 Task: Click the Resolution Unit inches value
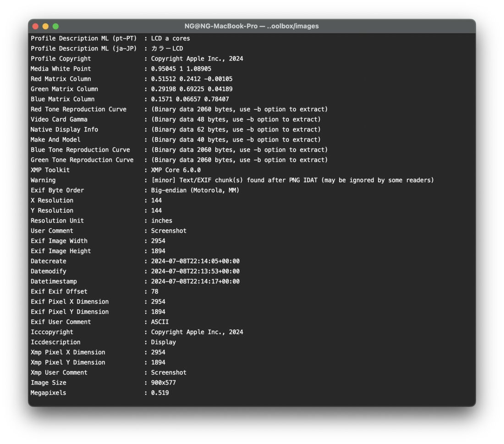(x=162, y=221)
